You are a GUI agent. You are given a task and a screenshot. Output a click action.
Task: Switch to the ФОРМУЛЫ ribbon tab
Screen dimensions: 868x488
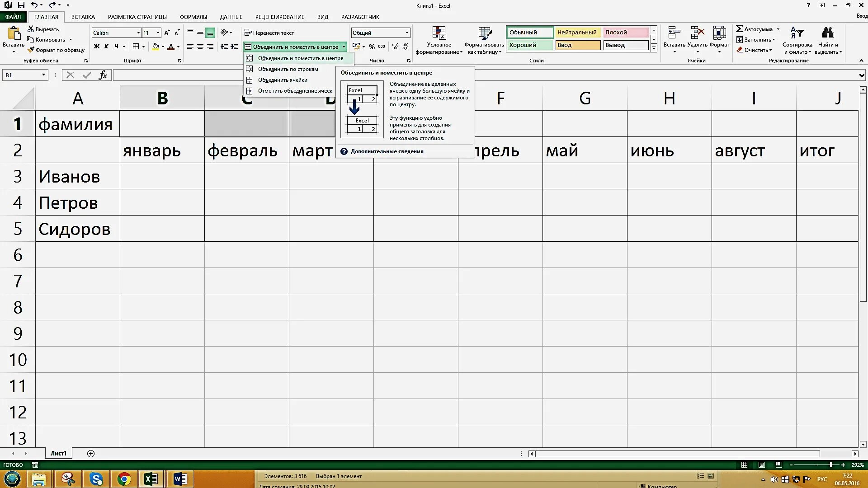(193, 17)
